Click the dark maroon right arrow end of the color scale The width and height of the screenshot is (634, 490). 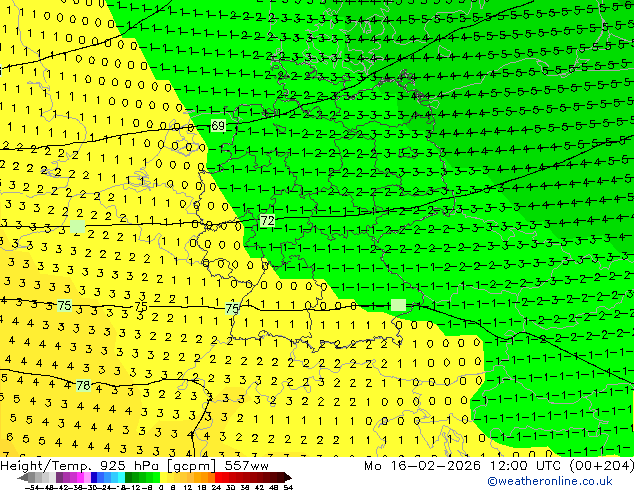tap(288, 477)
